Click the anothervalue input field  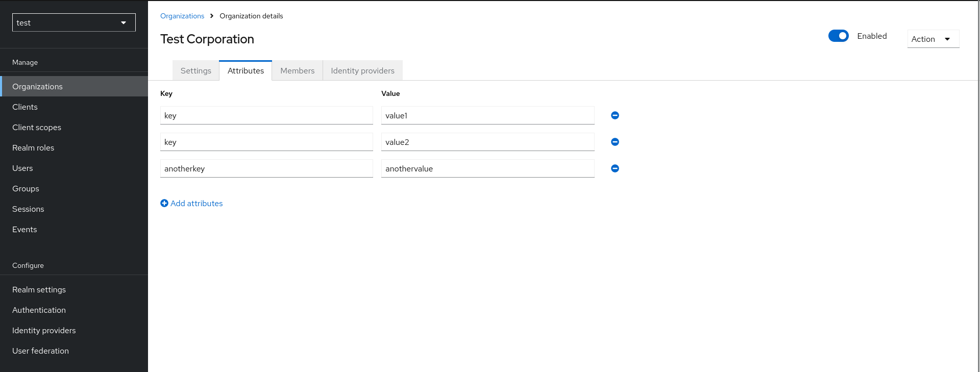pos(487,168)
